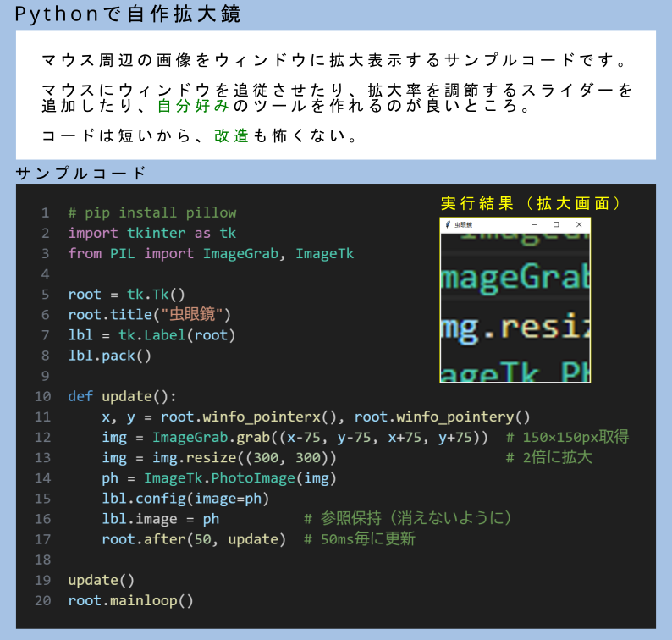
Task: Click the comment "# pip install pillow"
Action: click(x=152, y=212)
